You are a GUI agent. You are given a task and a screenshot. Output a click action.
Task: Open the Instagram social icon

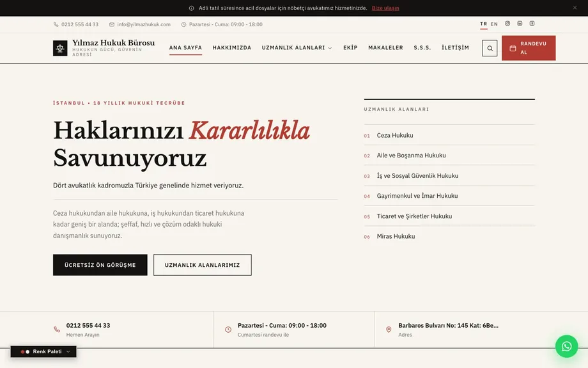coord(507,23)
